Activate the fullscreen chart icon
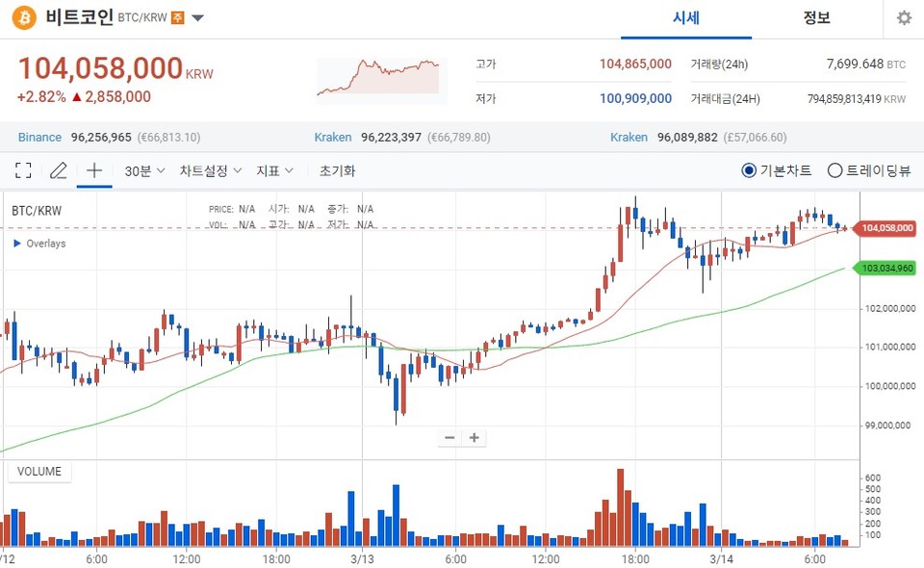 point(23,170)
